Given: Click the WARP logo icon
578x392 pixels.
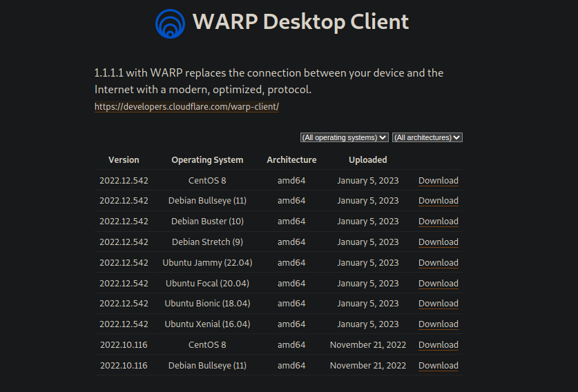Looking at the screenshot, I should (170, 24).
